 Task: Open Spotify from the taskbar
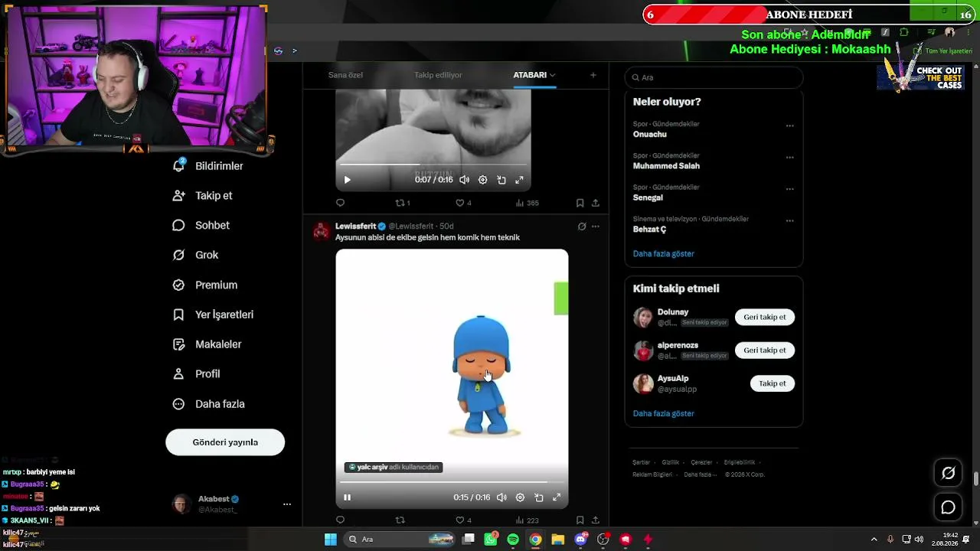click(x=513, y=540)
